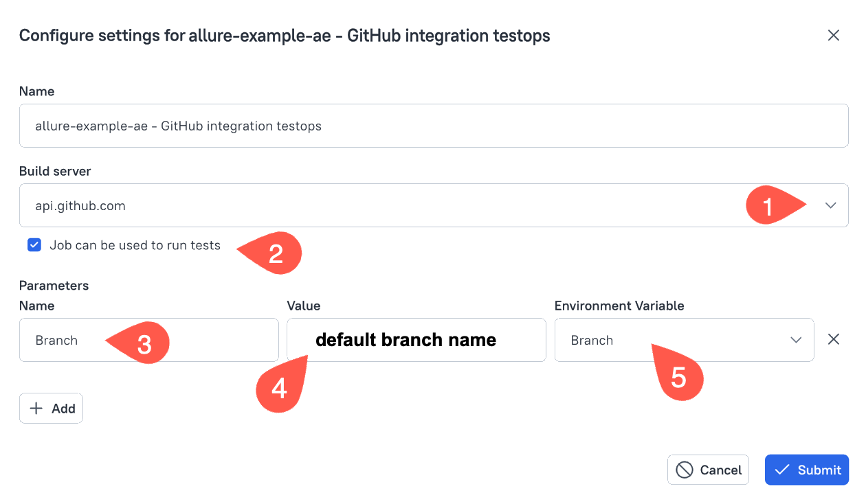This screenshot has width=866, height=504.
Task: Click the plus icon in Add button
Action: coord(36,409)
